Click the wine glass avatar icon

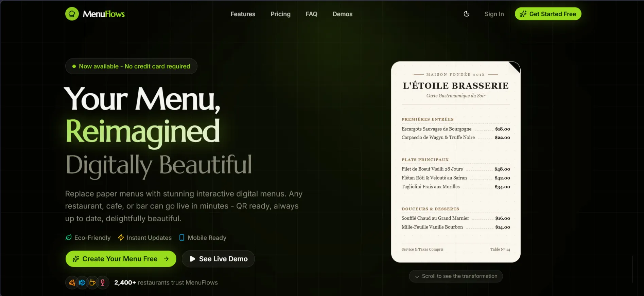(103, 282)
